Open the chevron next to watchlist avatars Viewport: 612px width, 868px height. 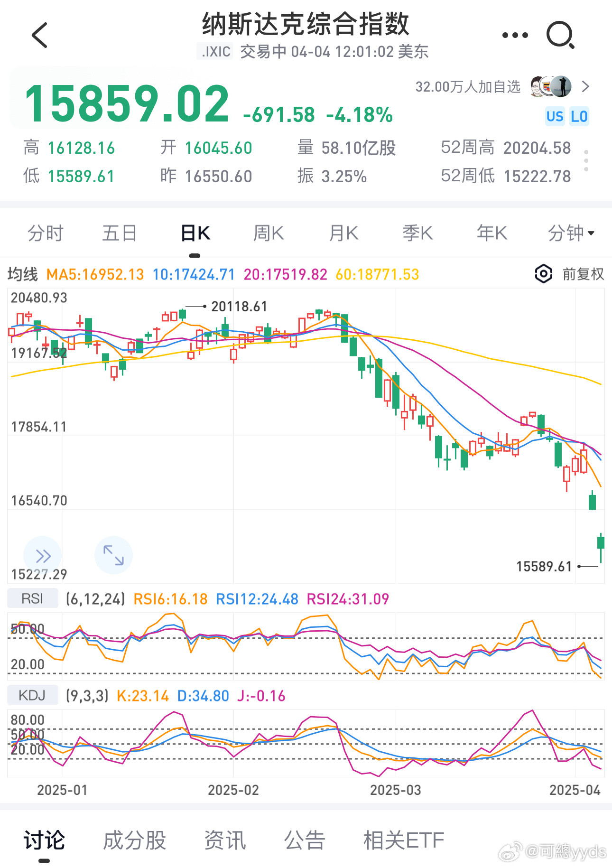coord(585,86)
